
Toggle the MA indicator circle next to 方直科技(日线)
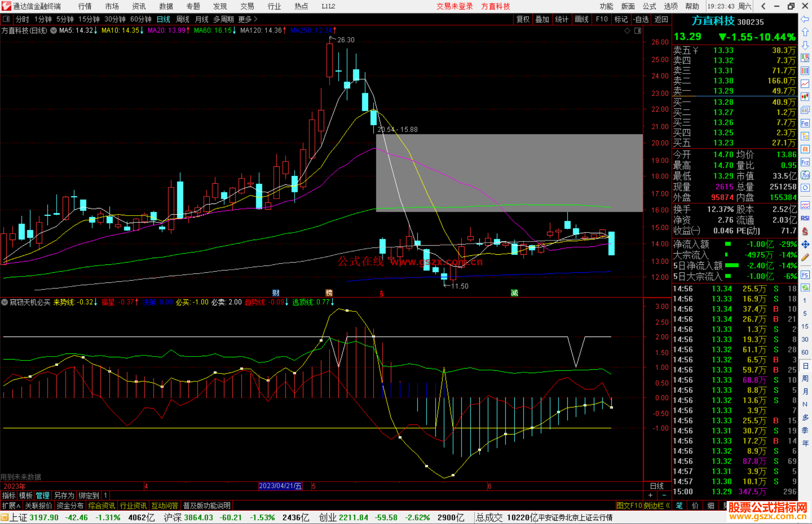pos(54,30)
